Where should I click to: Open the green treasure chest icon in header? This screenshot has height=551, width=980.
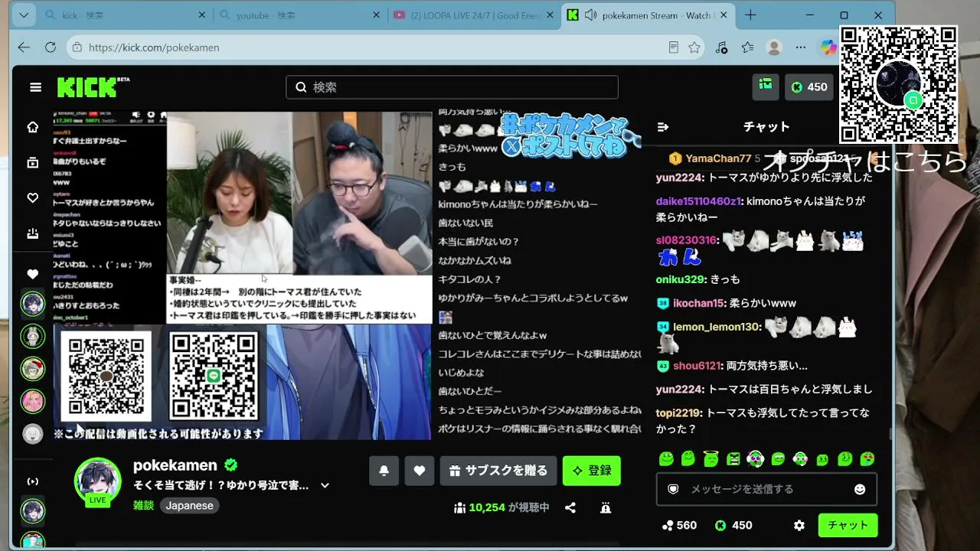[765, 86]
